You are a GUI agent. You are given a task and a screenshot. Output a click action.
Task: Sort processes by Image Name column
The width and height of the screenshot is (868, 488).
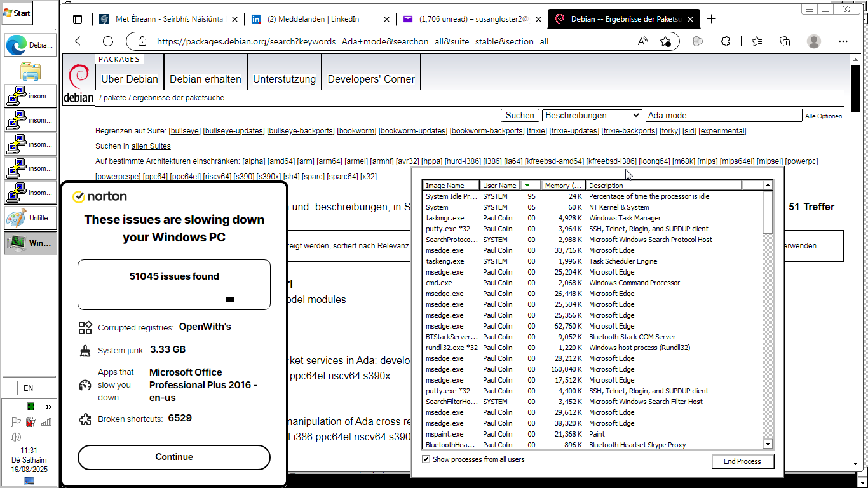click(451, 186)
